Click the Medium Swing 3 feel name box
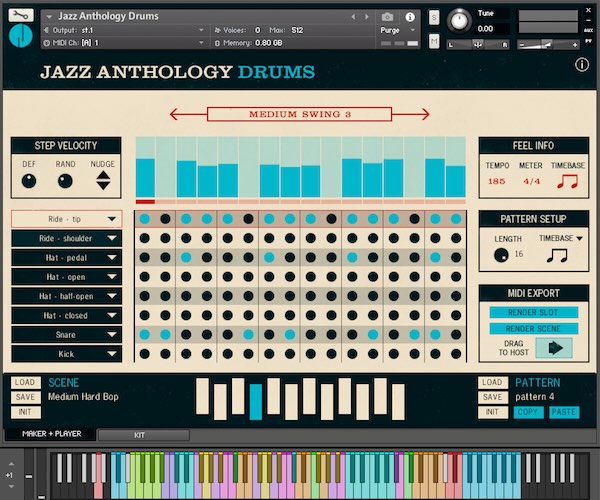This screenshot has width=600, height=500. (299, 114)
